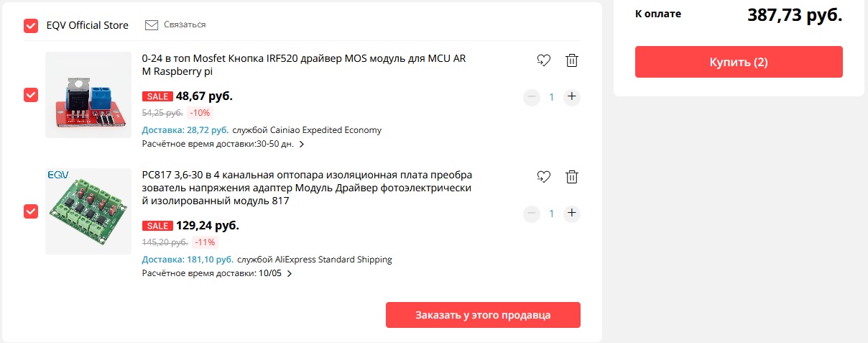Expand delivery time details for 10/05
The width and height of the screenshot is (868, 343).
pyautogui.click(x=289, y=274)
